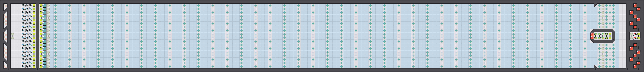The image size is (644, 72).
Task: Click the upper gray circle beside the red flags
Action: (631, 34)
